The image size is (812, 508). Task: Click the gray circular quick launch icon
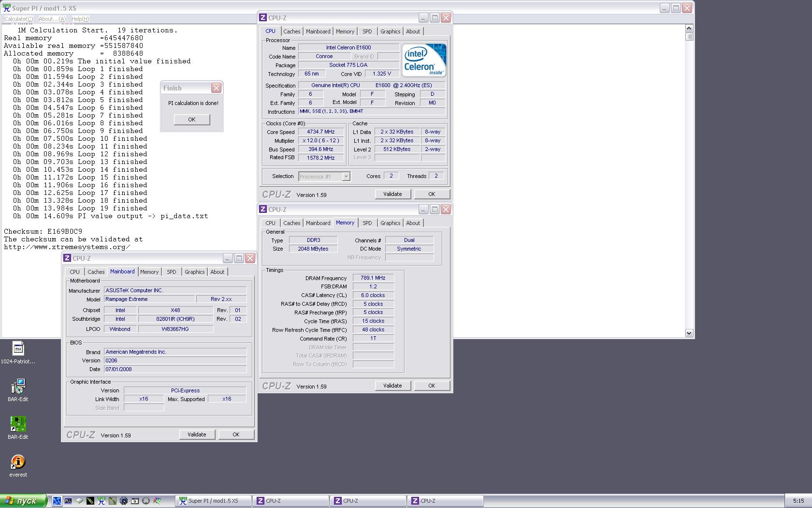click(146, 501)
